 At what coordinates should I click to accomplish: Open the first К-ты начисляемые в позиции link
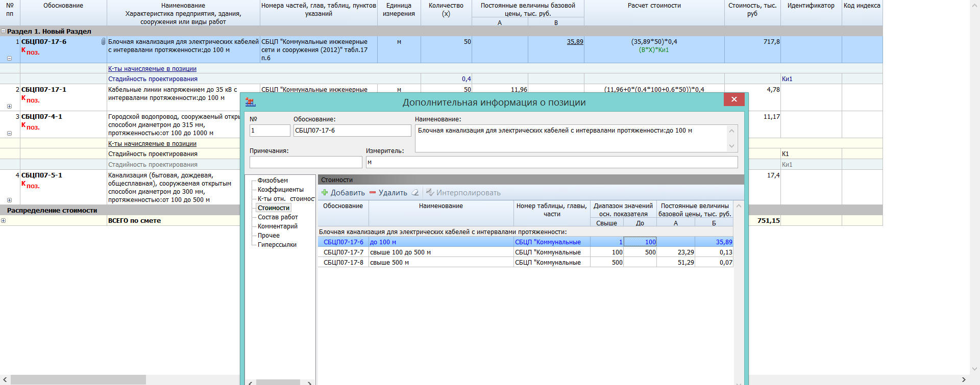[152, 69]
